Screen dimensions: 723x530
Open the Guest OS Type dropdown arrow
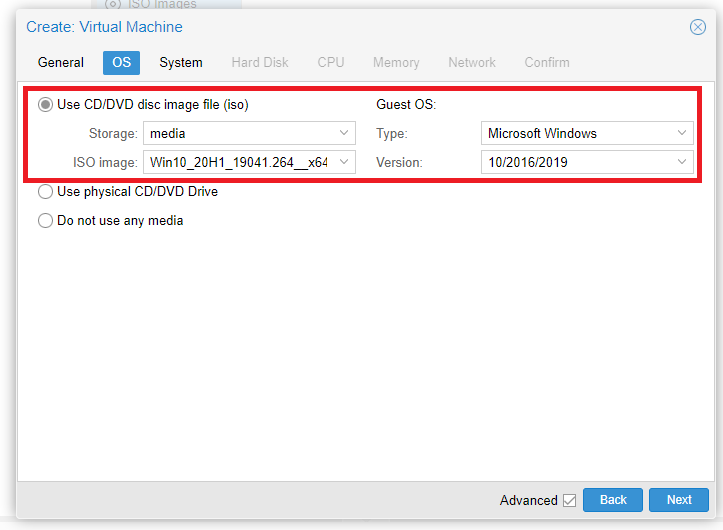(x=682, y=133)
